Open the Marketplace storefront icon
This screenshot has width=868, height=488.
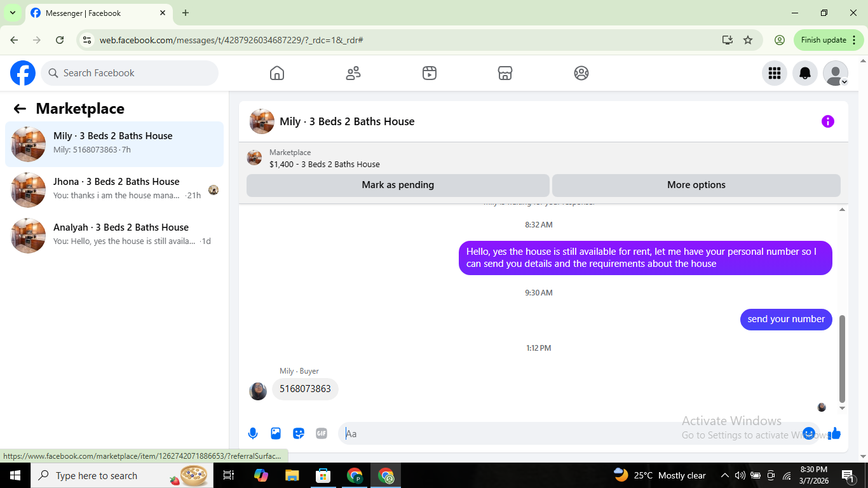(x=505, y=73)
